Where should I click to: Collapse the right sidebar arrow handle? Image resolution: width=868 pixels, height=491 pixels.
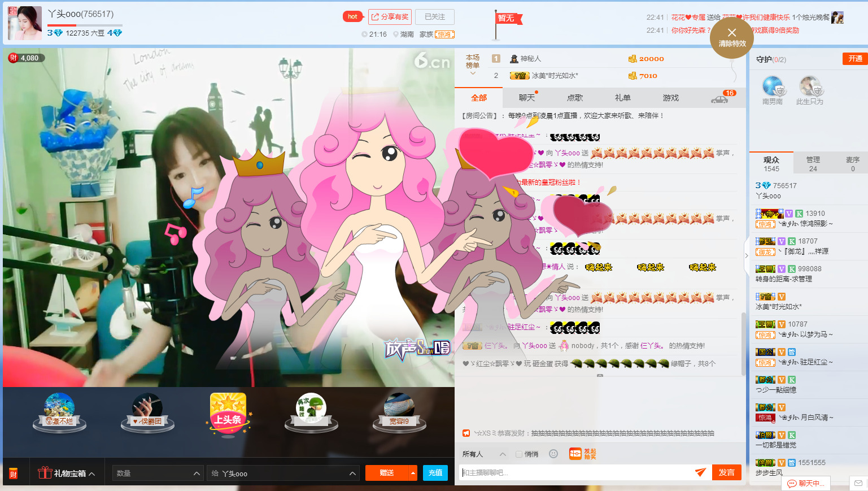coord(746,255)
